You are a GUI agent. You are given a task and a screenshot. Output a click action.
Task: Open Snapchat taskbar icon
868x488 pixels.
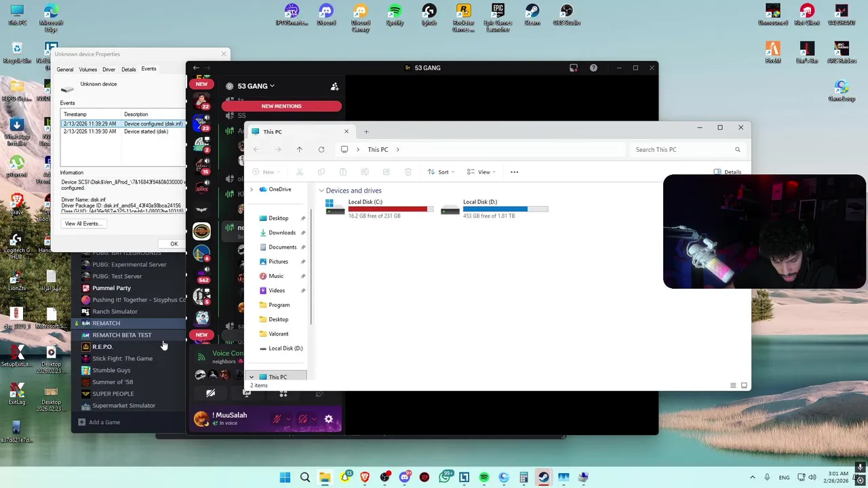345,477
